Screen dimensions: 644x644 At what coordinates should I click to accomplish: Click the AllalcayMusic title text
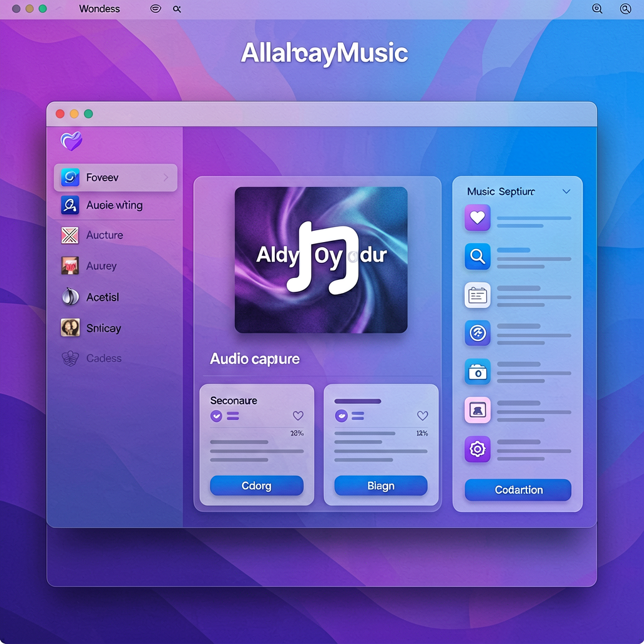click(325, 53)
